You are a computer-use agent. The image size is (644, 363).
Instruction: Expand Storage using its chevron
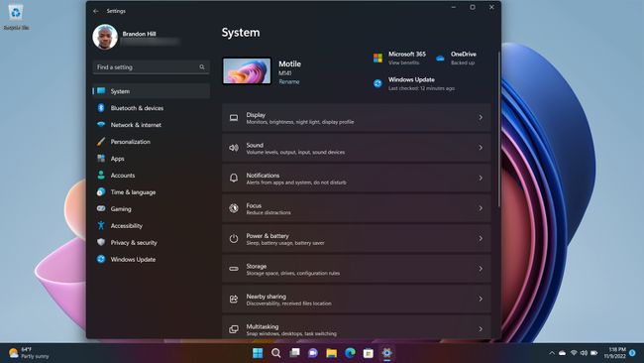(481, 269)
